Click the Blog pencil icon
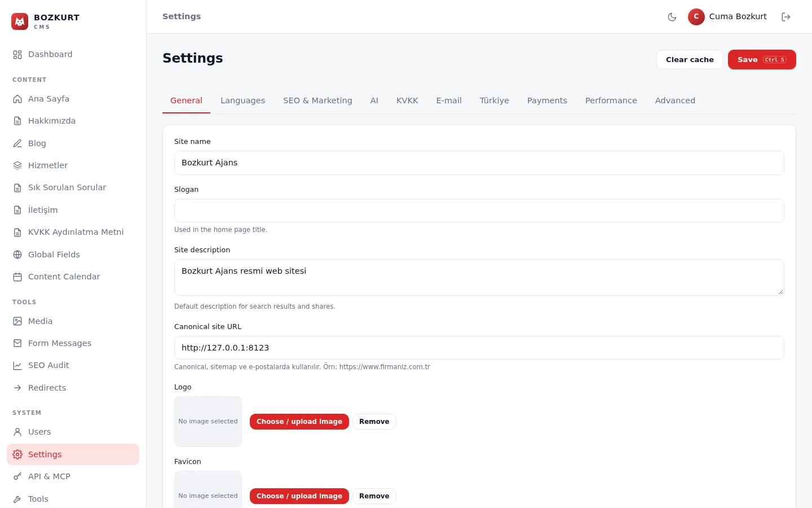Image resolution: width=812 pixels, height=508 pixels. pyautogui.click(x=17, y=143)
